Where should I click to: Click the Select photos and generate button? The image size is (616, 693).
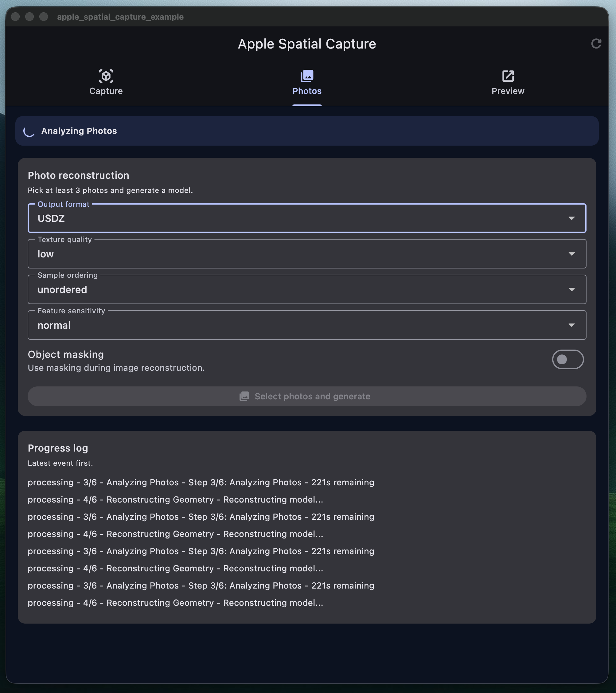[307, 396]
